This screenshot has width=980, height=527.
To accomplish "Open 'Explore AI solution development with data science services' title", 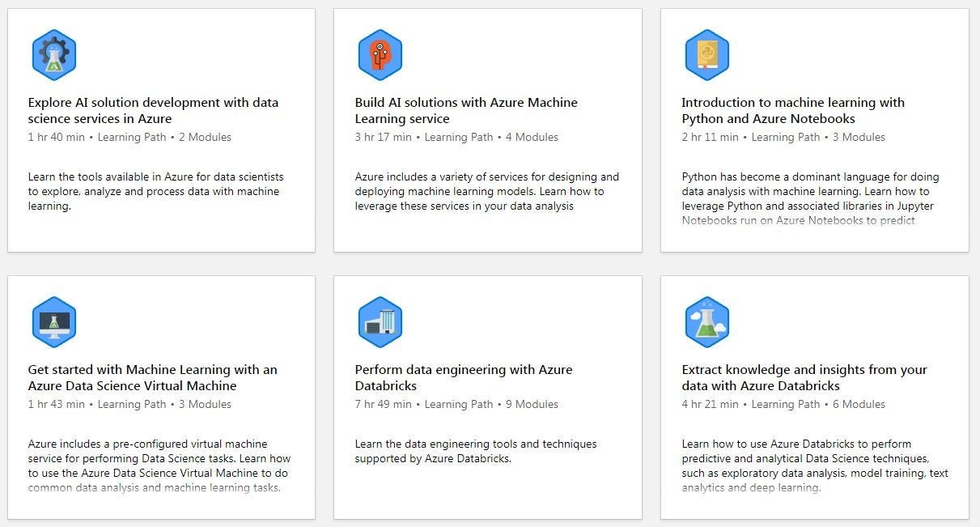I will (153, 111).
